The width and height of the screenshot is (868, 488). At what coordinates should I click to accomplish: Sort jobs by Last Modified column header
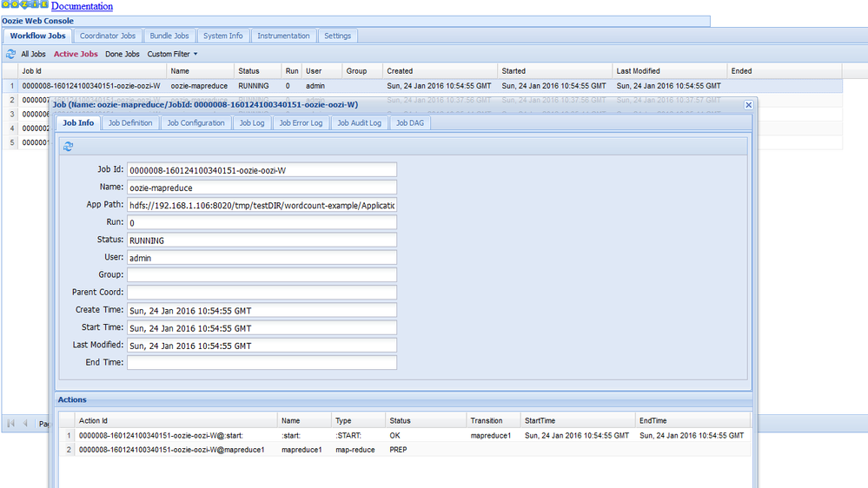[x=670, y=71]
